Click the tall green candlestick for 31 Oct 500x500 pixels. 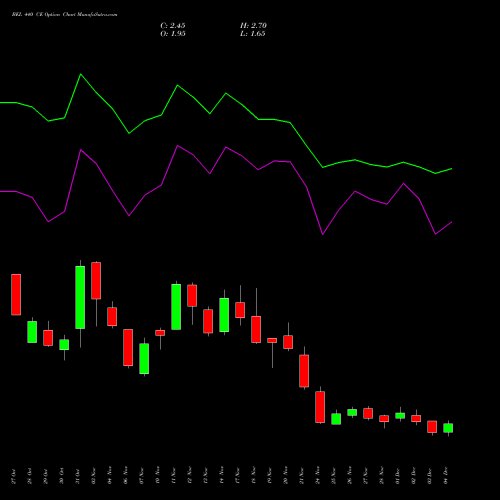pyautogui.click(x=80, y=297)
